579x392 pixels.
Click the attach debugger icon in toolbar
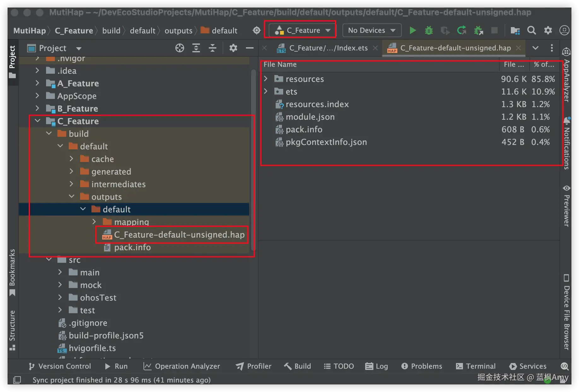[x=478, y=31]
